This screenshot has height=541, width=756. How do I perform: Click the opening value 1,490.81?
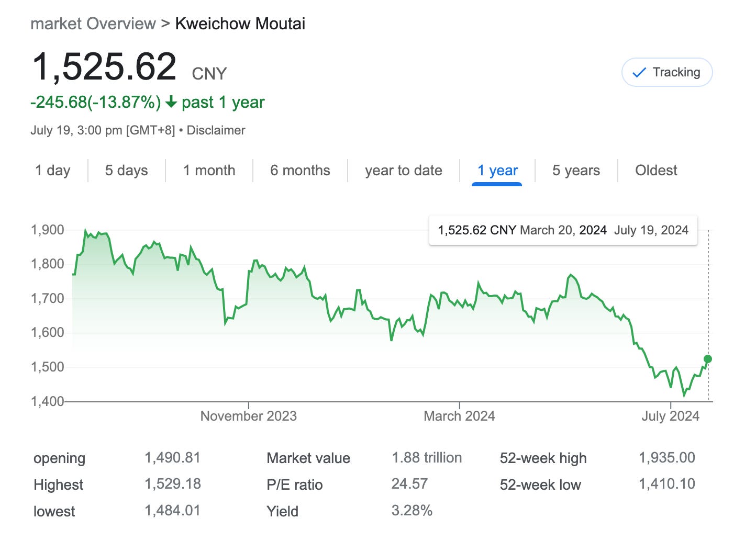click(x=173, y=458)
